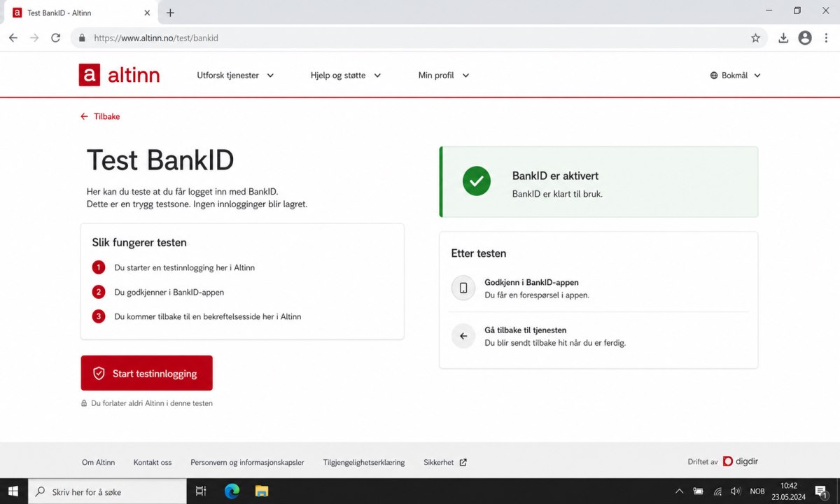This screenshot has height=504, width=840.
Task: Open the Wi-Fi network tray icon
Action: click(717, 491)
